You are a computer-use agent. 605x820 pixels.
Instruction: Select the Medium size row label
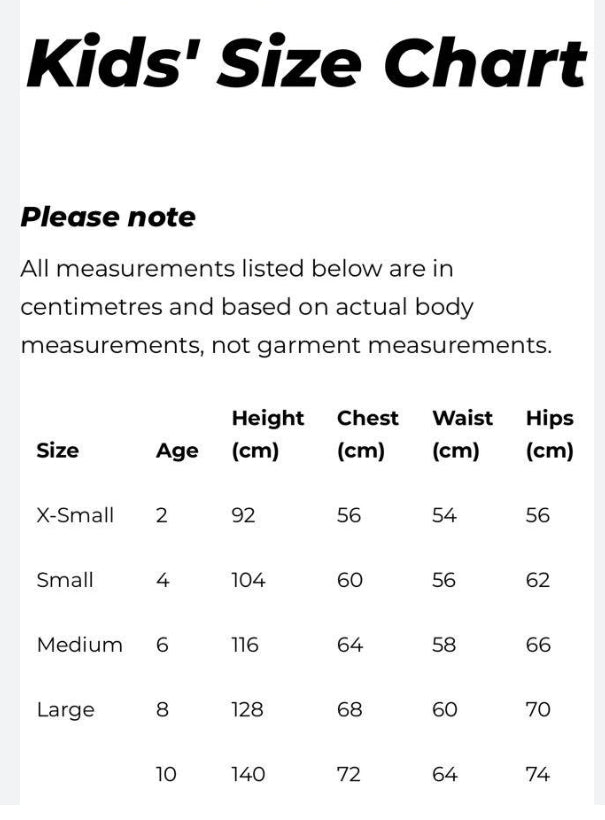(x=79, y=645)
